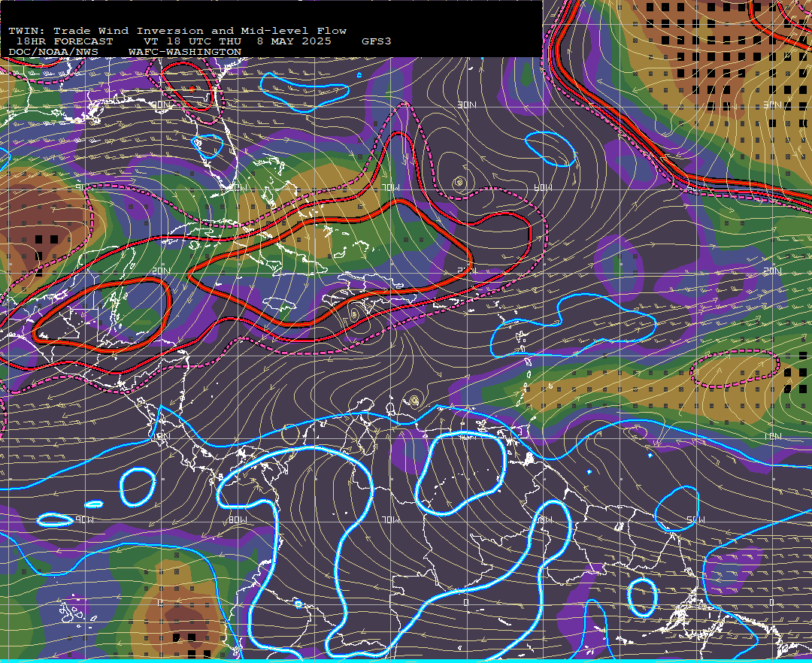Click the "DOC/NOAA/NWS" header text
Image resolution: width=812 pixels, height=663 pixels.
tap(53, 53)
